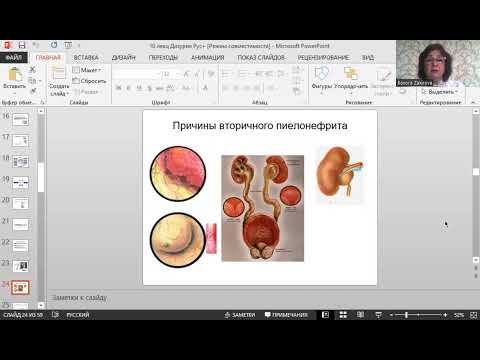Select slide 17 thumbnail
The width and height of the screenshot is (480, 360).
tap(20, 140)
